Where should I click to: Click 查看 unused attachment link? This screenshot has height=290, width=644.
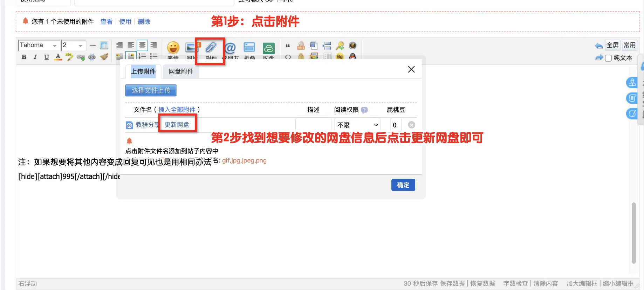click(106, 22)
